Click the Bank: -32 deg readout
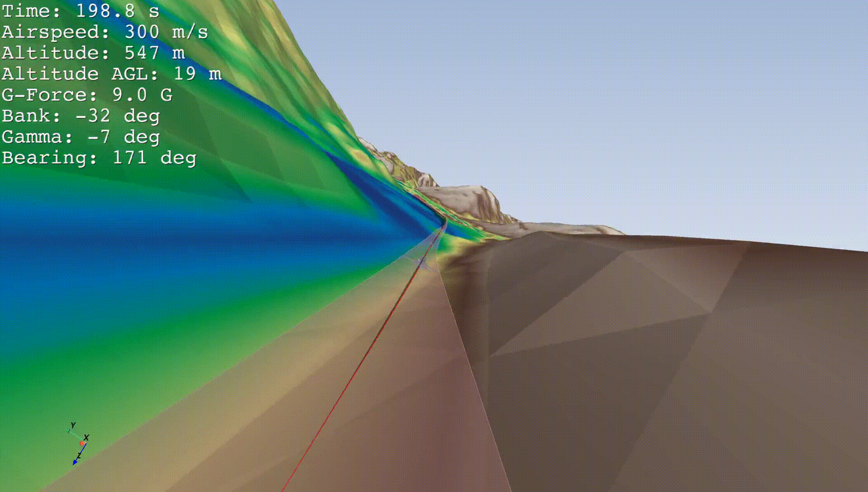The image size is (868, 492). coord(80,116)
